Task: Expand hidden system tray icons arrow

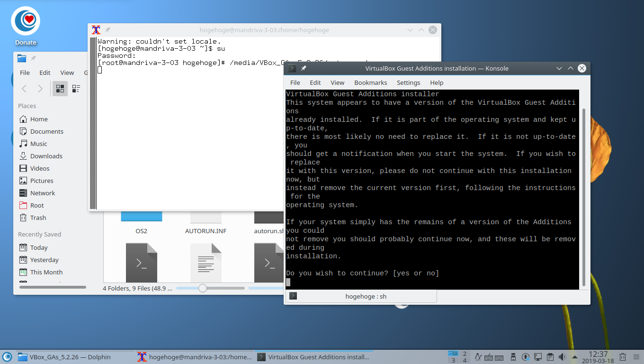Action: click(574, 357)
